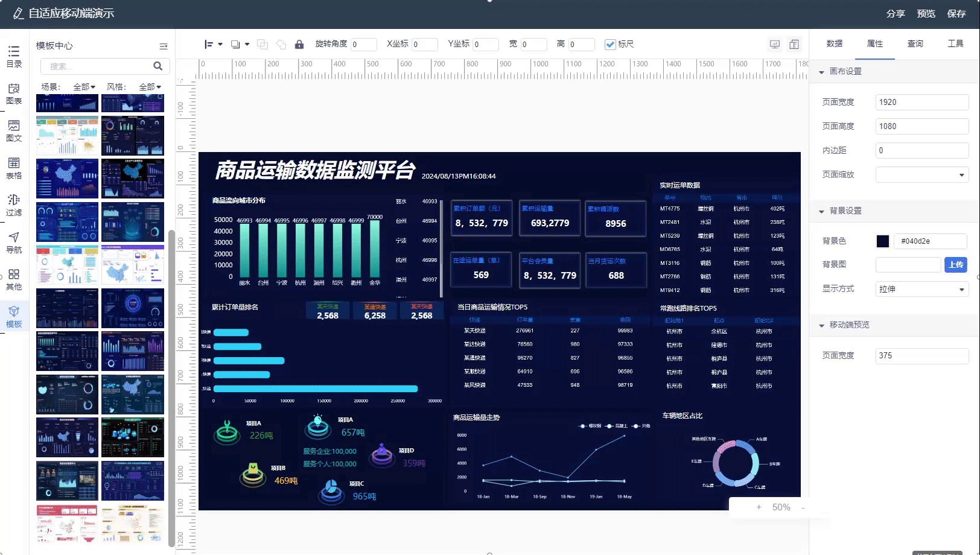The width and height of the screenshot is (980, 555).
Task: Click the dashboard title 商品运输数据监测平台
Action: pyautogui.click(x=315, y=171)
